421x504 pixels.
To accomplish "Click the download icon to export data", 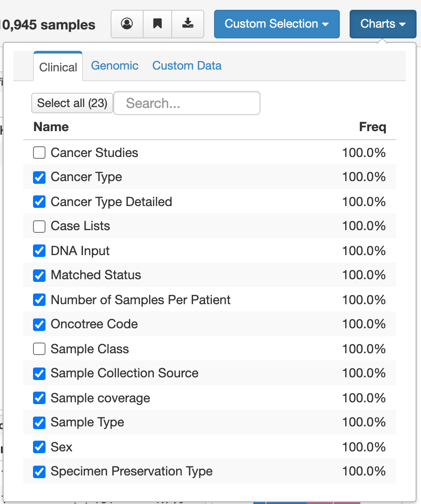I will pyautogui.click(x=187, y=24).
